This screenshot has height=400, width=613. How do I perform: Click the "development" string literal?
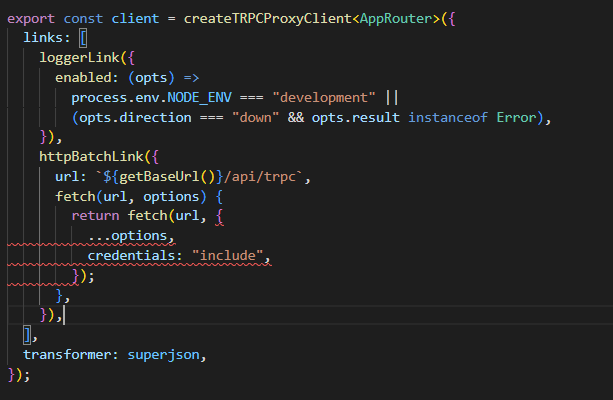(x=324, y=97)
